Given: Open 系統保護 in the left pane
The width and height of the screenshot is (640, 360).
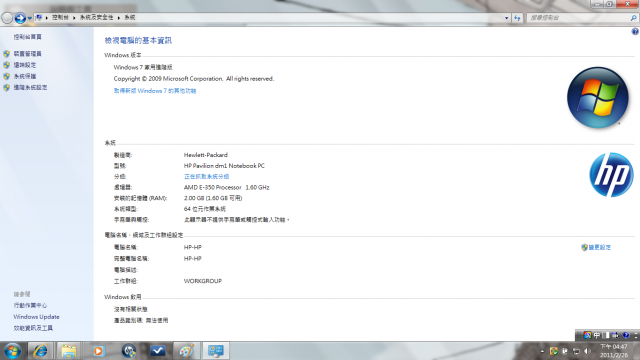Looking at the screenshot, I should 25,76.
